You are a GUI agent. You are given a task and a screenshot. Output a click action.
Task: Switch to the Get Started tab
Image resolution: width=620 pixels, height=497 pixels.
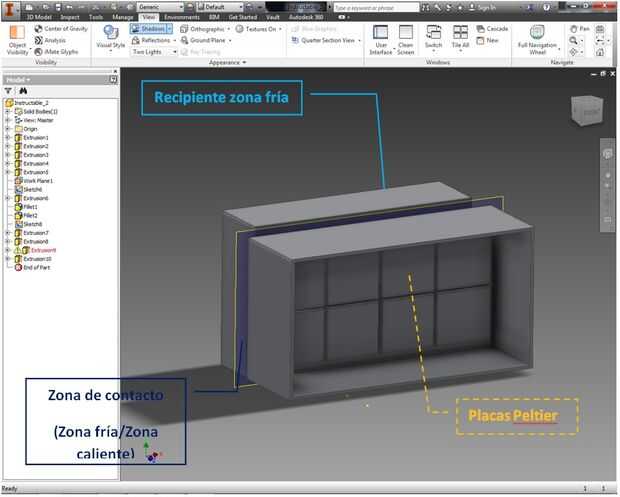[243, 17]
